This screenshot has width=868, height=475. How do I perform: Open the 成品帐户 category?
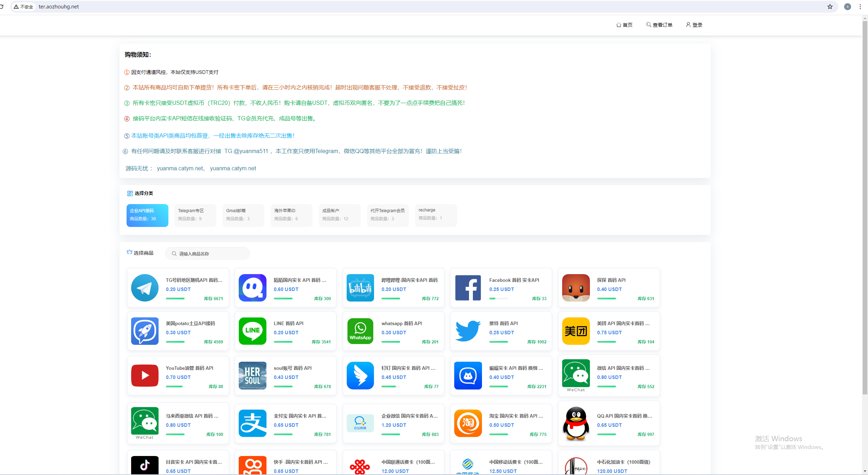[339, 215]
